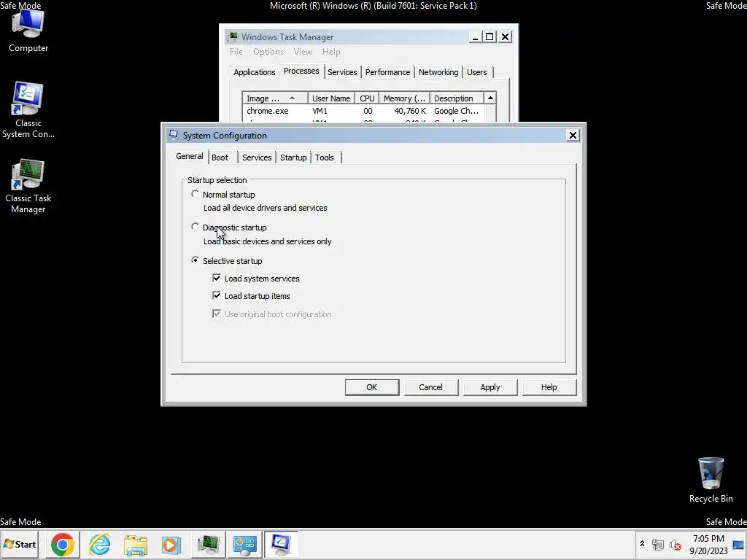This screenshot has width=747, height=560.
Task: Open Task Manager Options menu
Action: (268, 52)
